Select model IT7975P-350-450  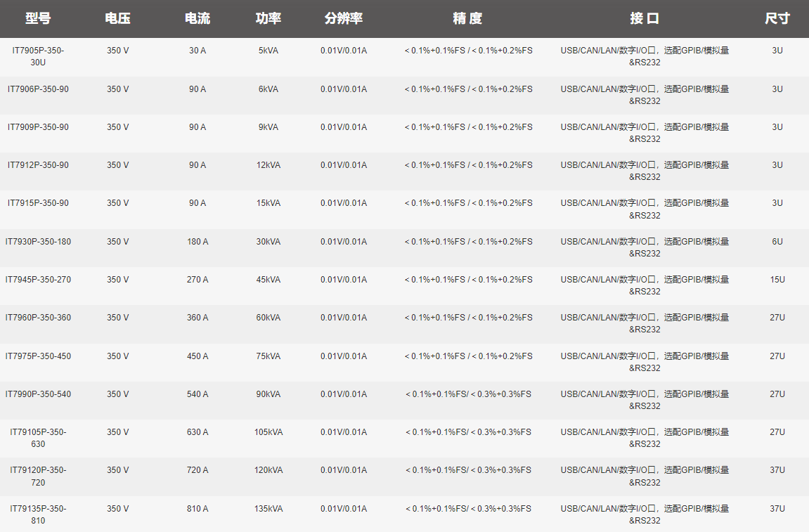38,356
